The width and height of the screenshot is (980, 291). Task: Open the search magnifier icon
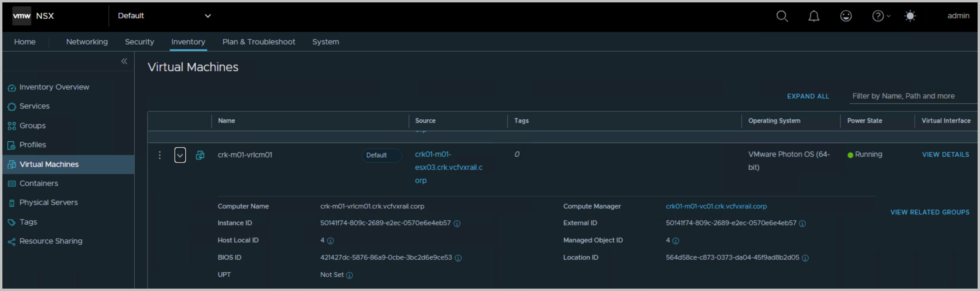(x=782, y=16)
